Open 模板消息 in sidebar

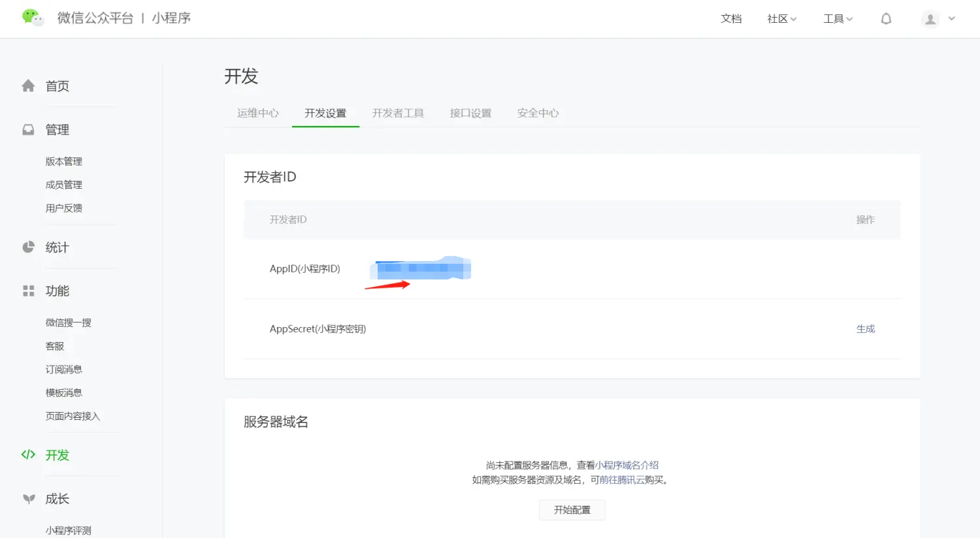[x=64, y=392]
